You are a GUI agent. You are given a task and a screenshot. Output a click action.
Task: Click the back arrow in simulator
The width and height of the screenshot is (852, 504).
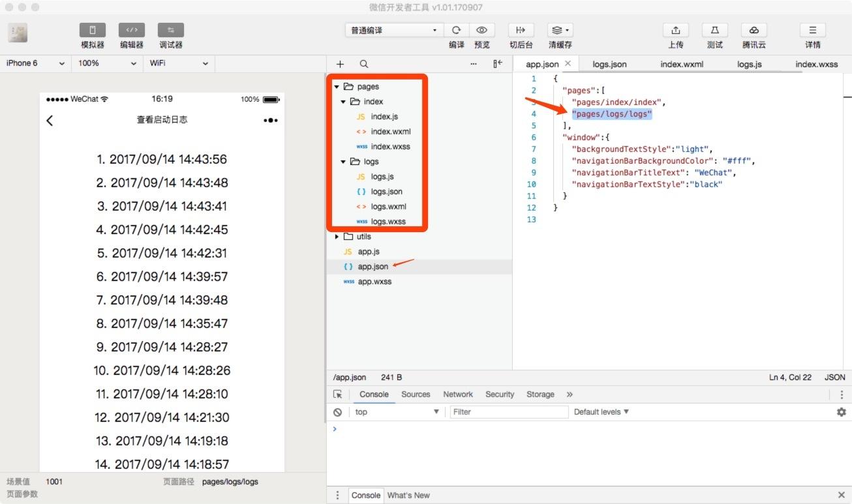[50, 121]
